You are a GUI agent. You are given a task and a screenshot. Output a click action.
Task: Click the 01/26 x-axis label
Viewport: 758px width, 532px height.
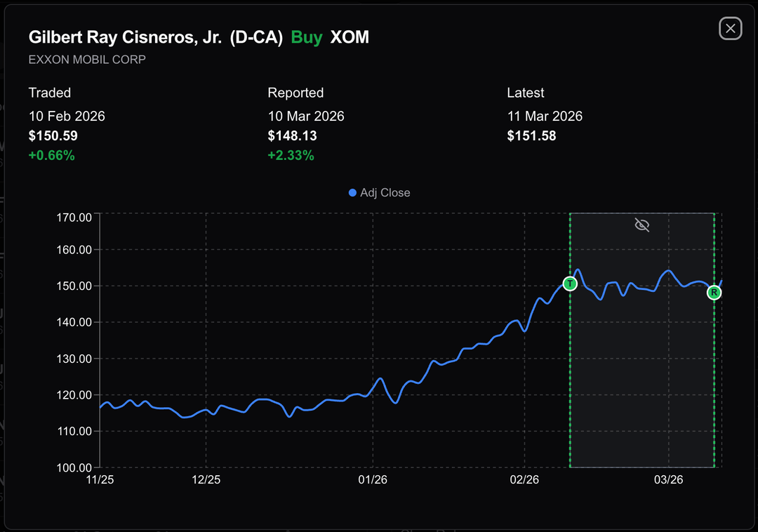(373, 480)
